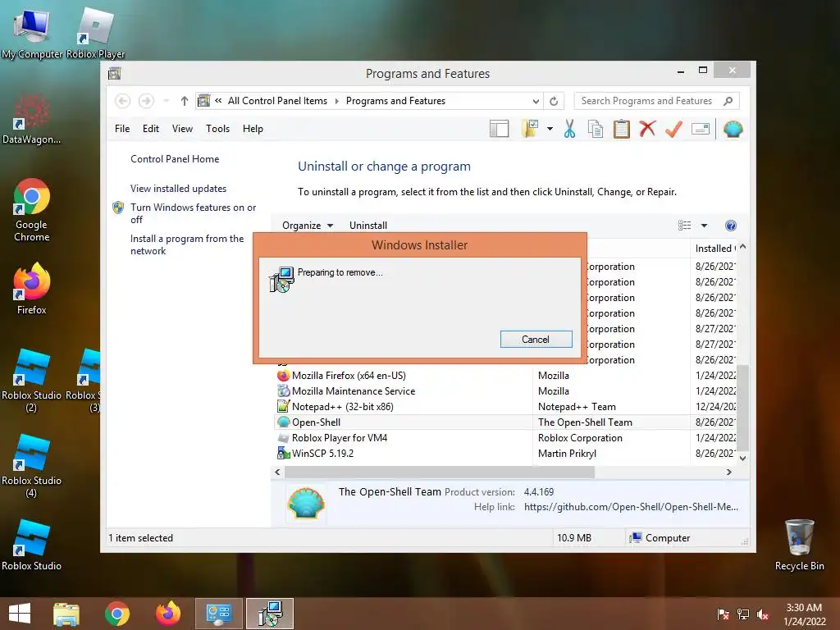This screenshot has height=630, width=840.
Task: Open Control Panel Home link
Action: click(x=175, y=159)
